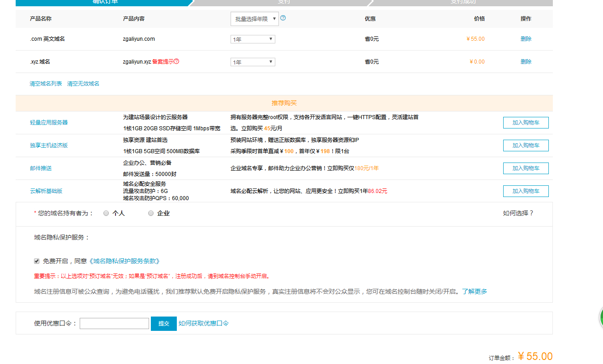Select the 个人 domain holder radio button
This screenshot has height=364, width=603.
click(106, 213)
